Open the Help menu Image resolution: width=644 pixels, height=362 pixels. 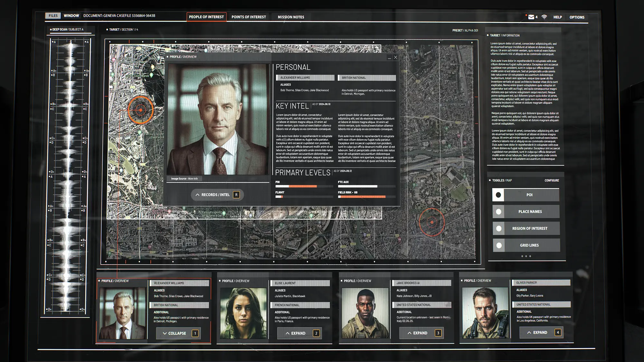click(x=558, y=17)
